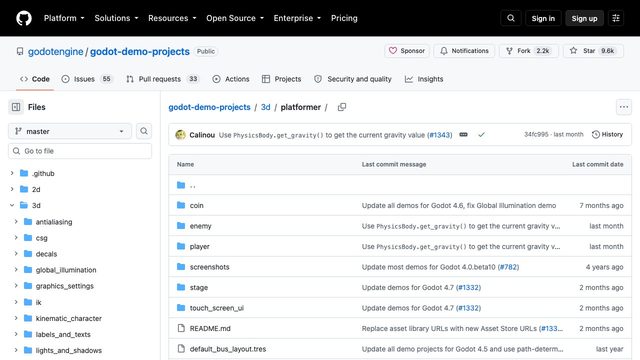Viewport: 640px width, 360px height.
Task: Copy the platformer path to clipboard
Action: (342, 107)
